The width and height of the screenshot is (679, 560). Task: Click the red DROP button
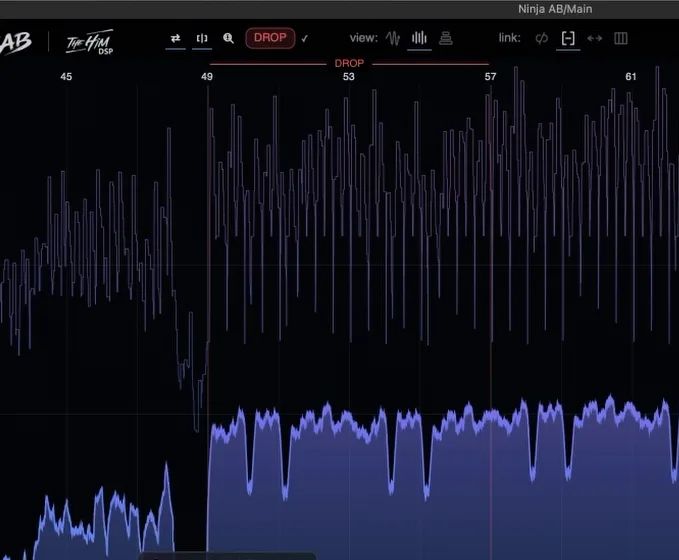pos(270,38)
